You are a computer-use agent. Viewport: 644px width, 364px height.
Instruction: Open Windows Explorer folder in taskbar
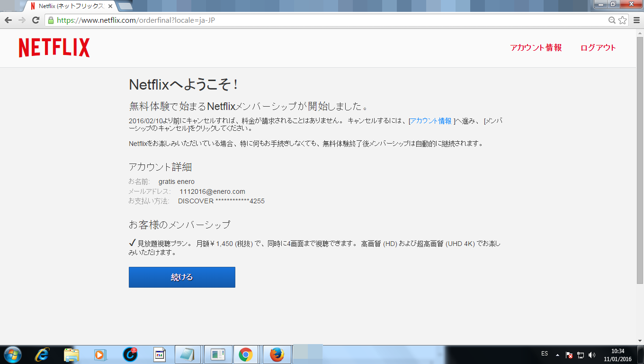point(72,355)
